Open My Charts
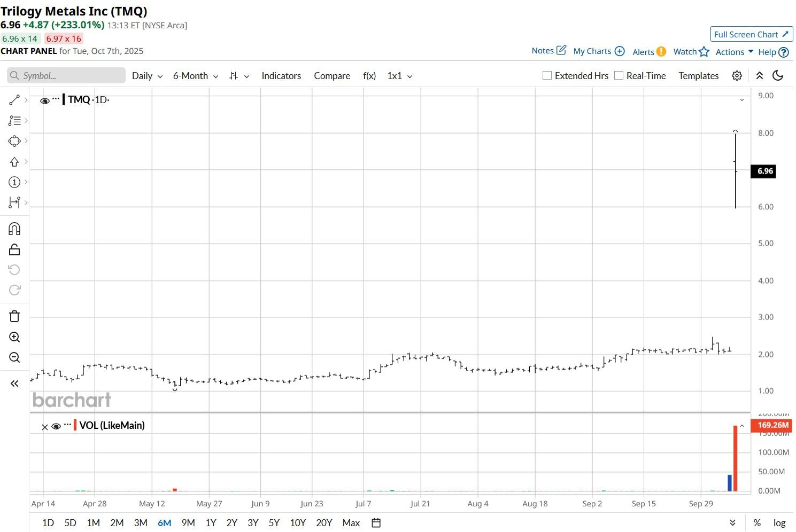Image resolution: width=796 pixels, height=532 pixels. (599, 51)
